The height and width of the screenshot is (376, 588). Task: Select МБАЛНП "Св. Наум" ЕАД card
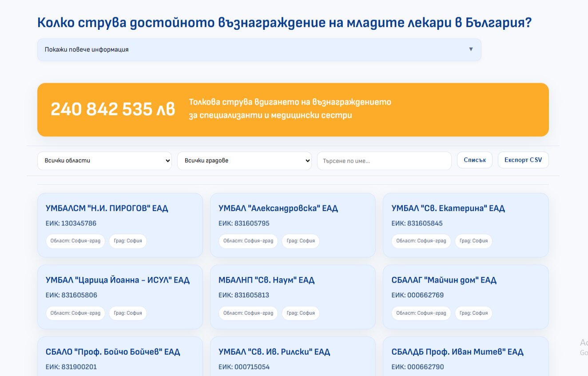click(293, 297)
